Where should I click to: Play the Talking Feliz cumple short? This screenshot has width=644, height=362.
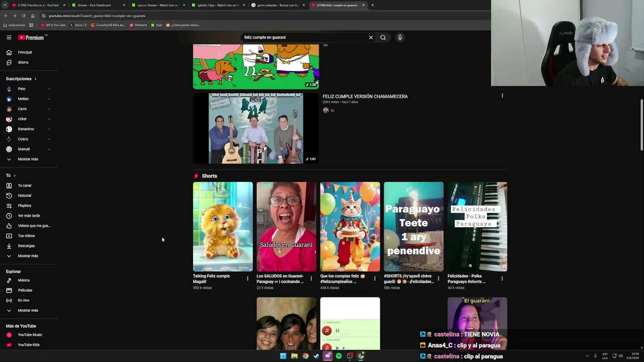point(223,227)
